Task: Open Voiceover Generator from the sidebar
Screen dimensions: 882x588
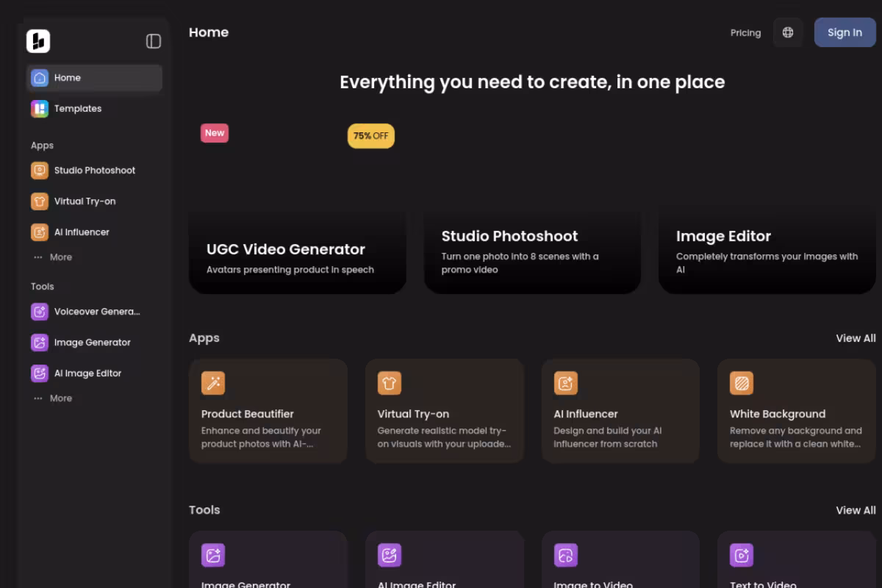Action: 94,312
